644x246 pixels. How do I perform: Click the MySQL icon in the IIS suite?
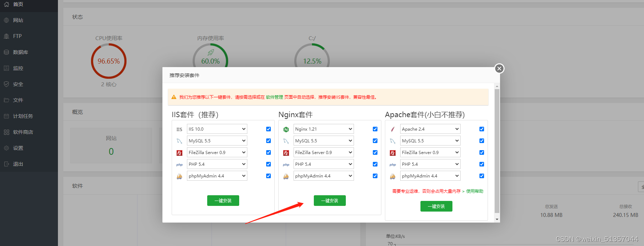point(179,141)
